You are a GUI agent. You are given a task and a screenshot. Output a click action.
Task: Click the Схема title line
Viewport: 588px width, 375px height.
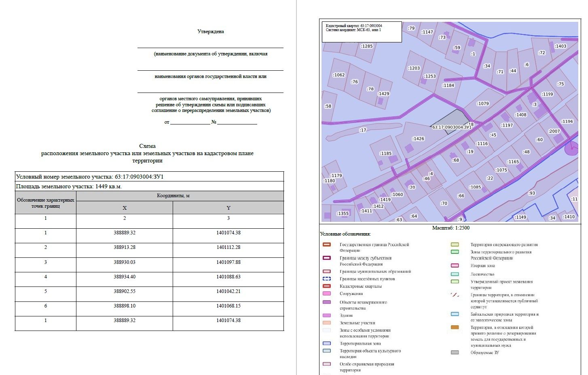tap(147, 146)
